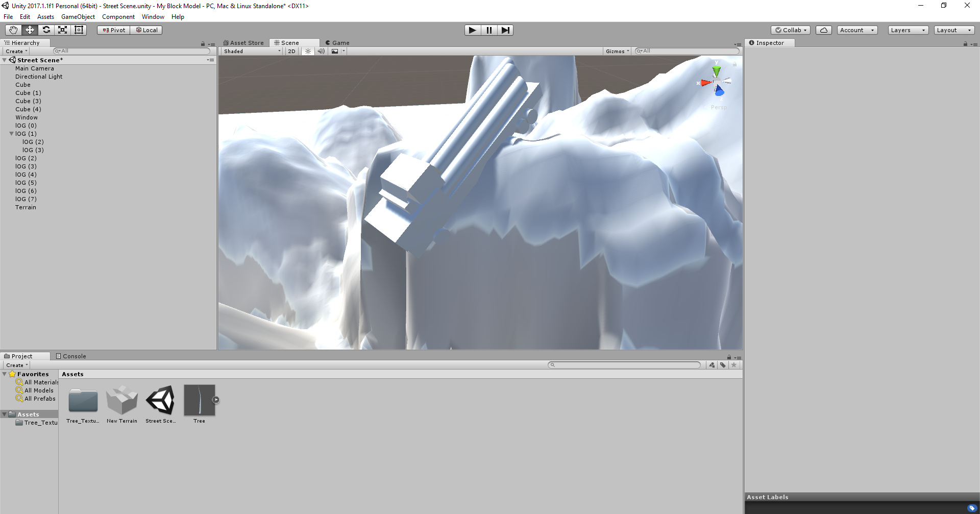Select the Tree asset thumbnail
Screen dimensions: 980x514
199,400
